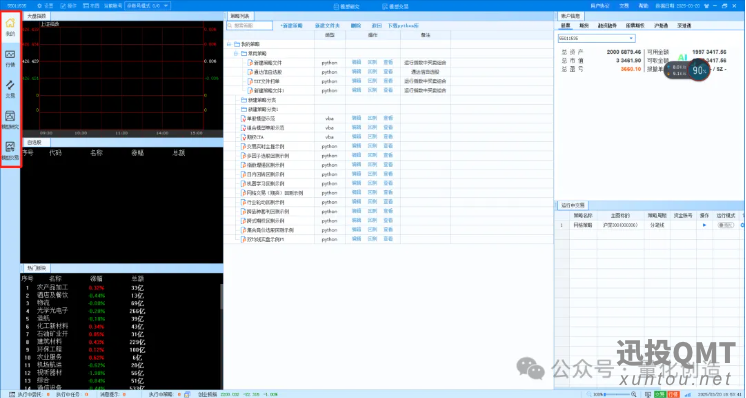
Task: Open the account number dropdown 55011535
Action: coord(597,38)
